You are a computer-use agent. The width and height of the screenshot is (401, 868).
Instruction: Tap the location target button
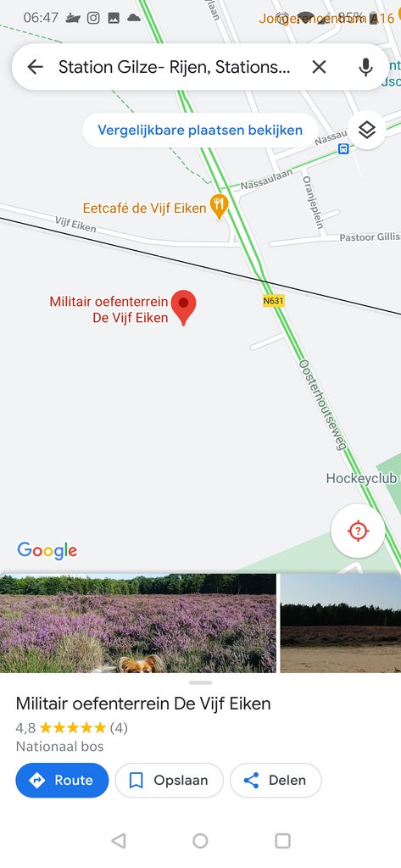358,531
